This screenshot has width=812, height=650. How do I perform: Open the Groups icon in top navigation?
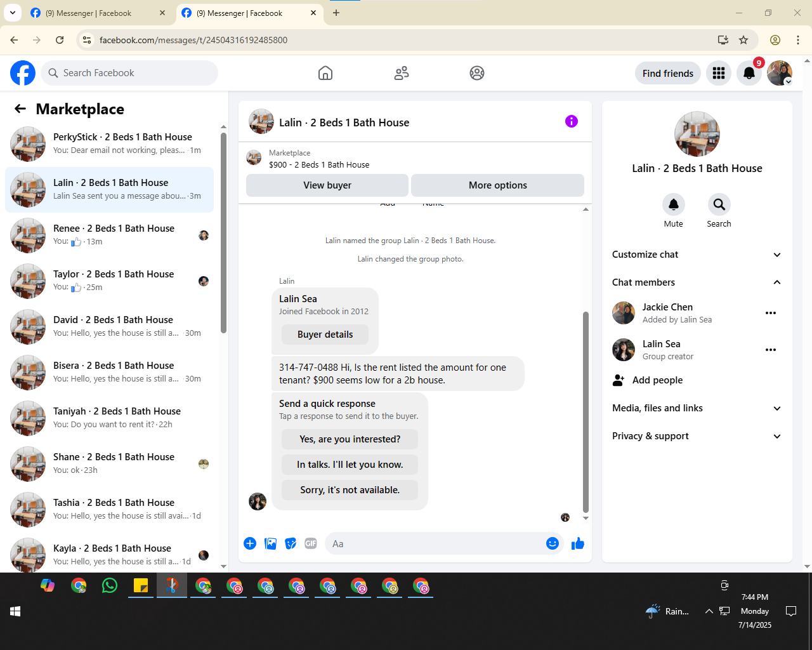pyautogui.click(x=477, y=73)
